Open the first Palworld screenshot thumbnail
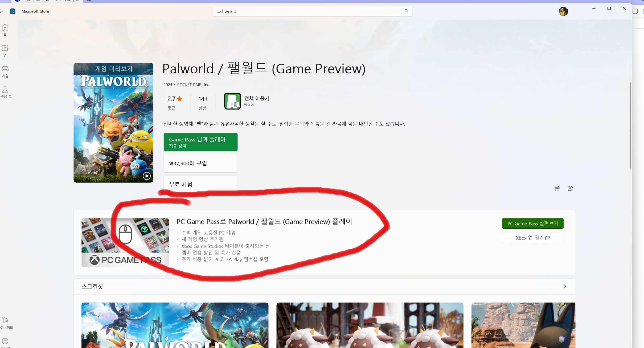This screenshot has height=348, width=644. click(x=175, y=325)
